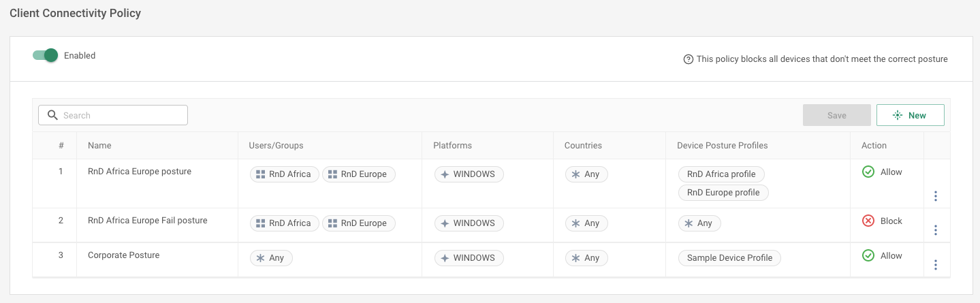Click the Name column header
Screen dimensions: 980x303
click(99, 145)
